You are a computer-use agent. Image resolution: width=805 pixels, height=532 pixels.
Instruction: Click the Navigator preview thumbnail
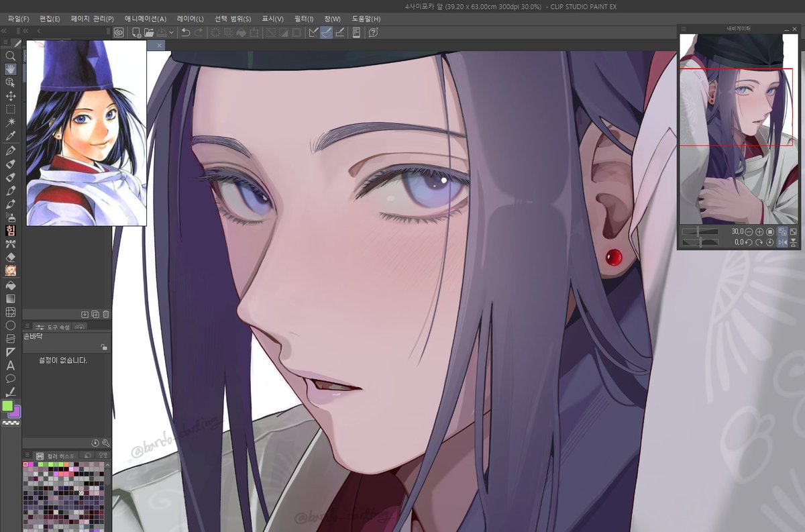click(x=739, y=128)
